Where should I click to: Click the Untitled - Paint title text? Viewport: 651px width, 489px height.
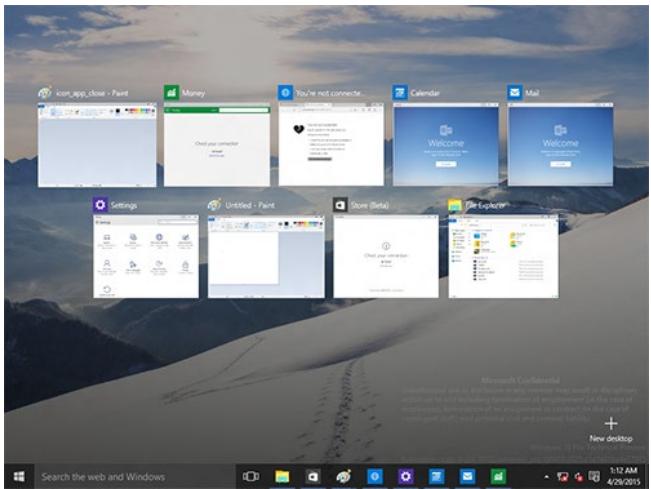[x=250, y=205]
